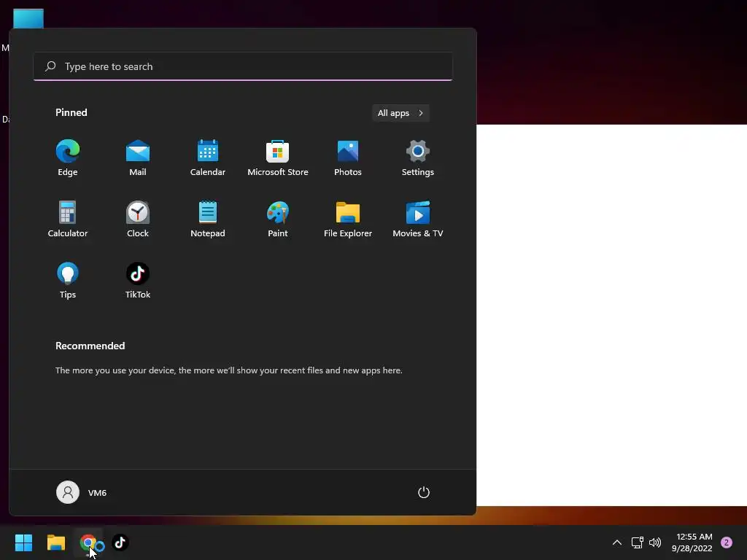Launch Movies & TV app

418,219
